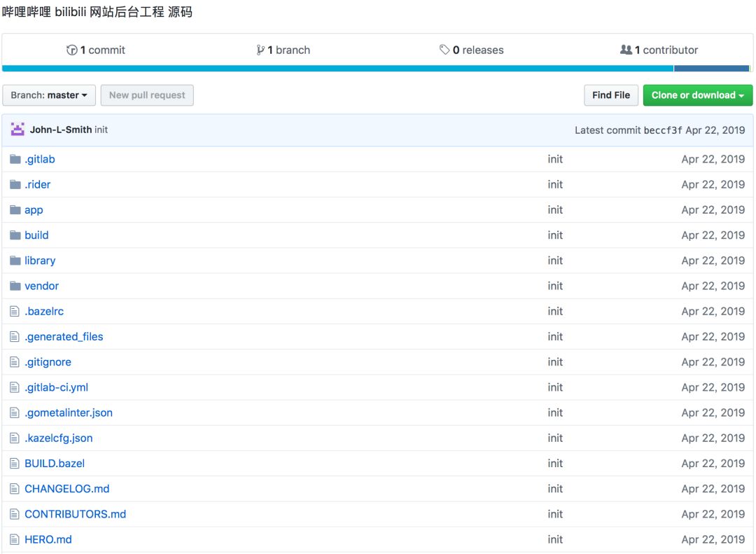The width and height of the screenshot is (756, 554).
Task: Open the BUILD.bazel file
Action: (x=55, y=464)
